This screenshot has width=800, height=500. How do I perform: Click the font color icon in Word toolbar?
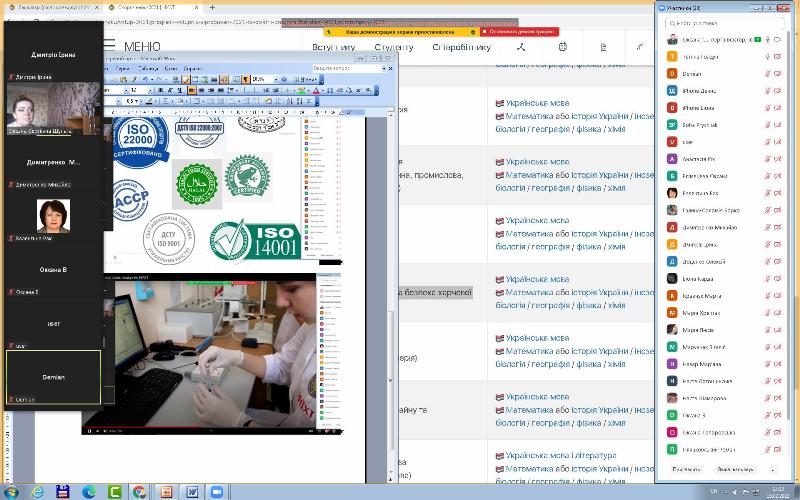pos(315,90)
